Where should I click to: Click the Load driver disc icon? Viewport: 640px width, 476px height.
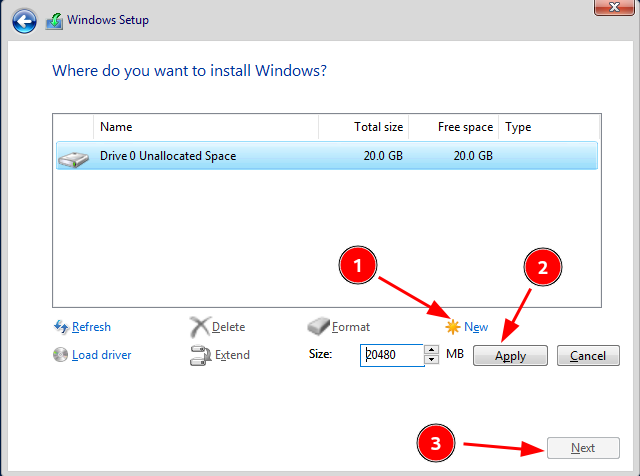tap(60, 355)
